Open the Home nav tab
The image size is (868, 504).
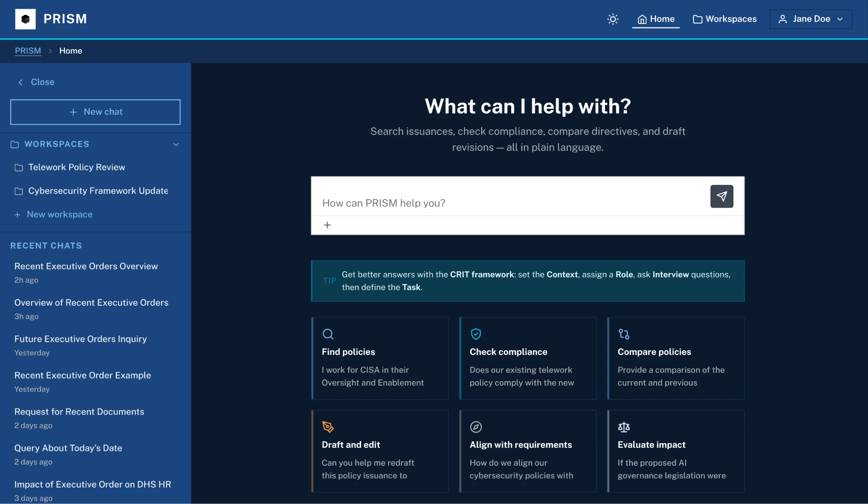[x=656, y=19]
